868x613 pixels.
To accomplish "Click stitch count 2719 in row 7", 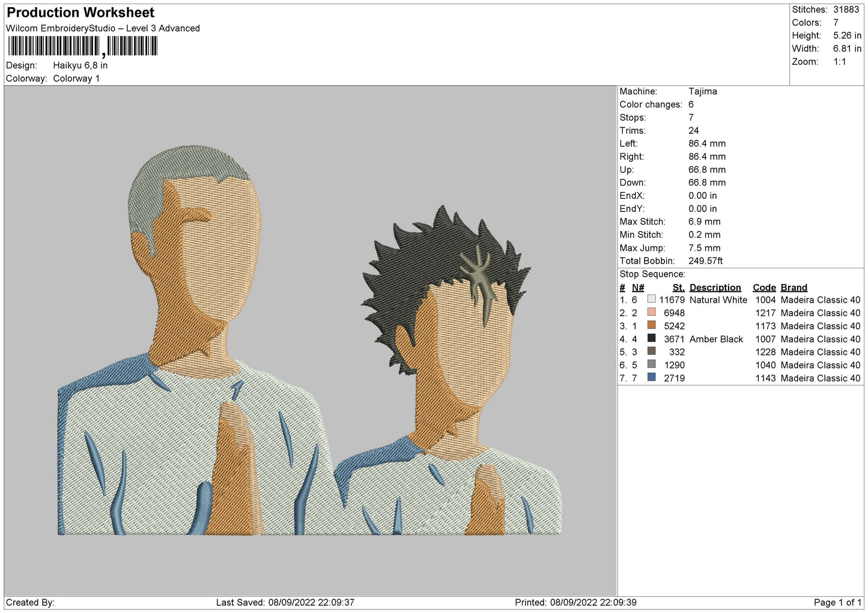I will coord(674,378).
